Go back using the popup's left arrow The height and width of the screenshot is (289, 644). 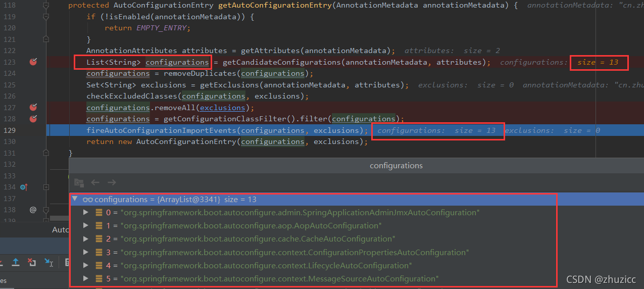(95, 182)
